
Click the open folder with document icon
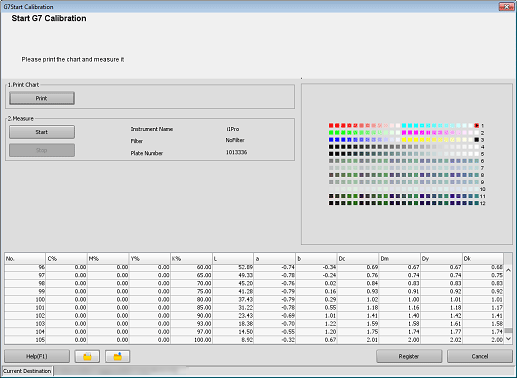click(x=87, y=356)
